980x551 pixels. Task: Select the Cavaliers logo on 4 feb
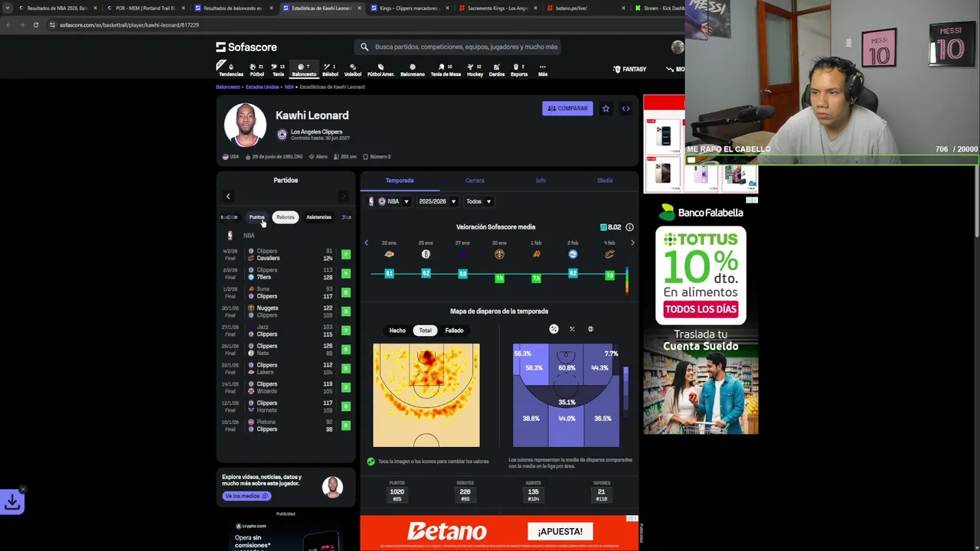tap(609, 254)
